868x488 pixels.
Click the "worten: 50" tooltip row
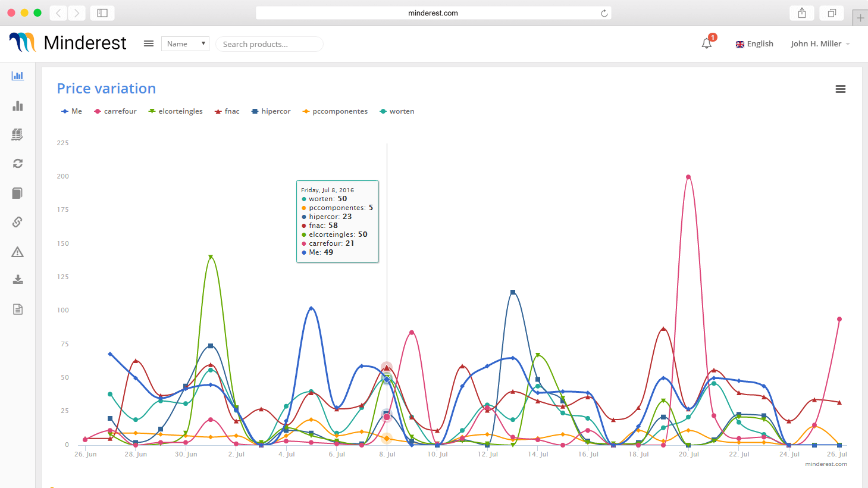(324, 199)
